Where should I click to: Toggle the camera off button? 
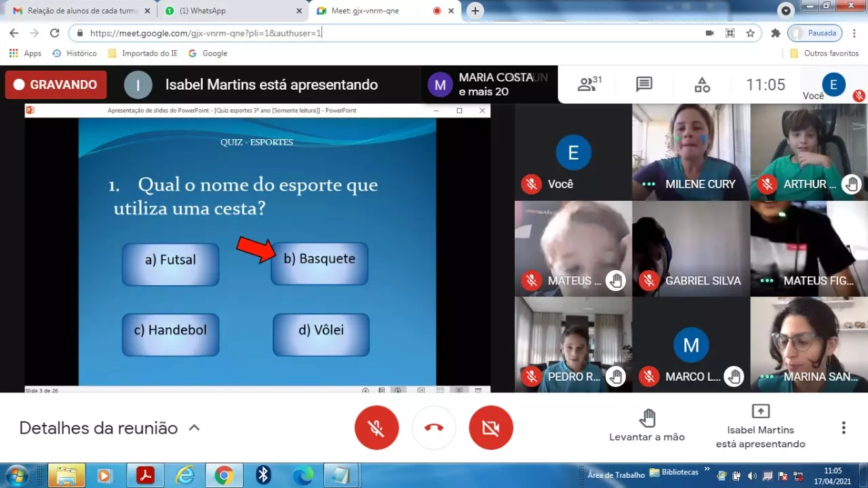[491, 428]
